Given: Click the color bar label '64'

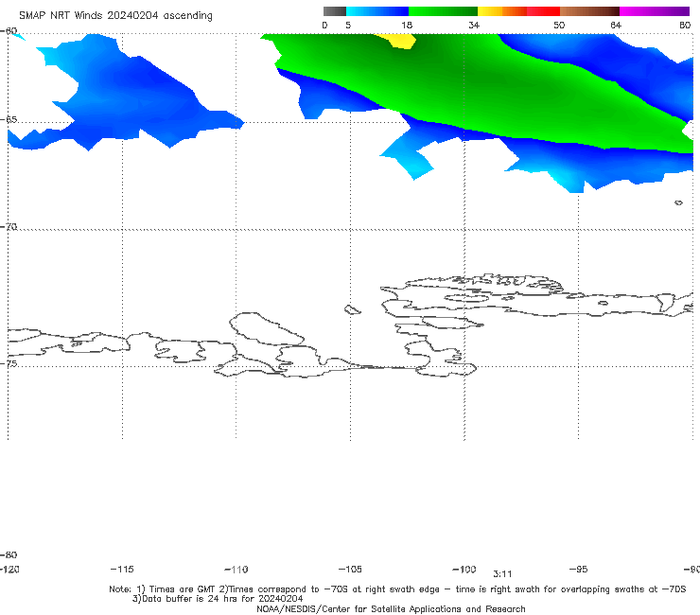Looking at the screenshot, I should coord(616,25).
